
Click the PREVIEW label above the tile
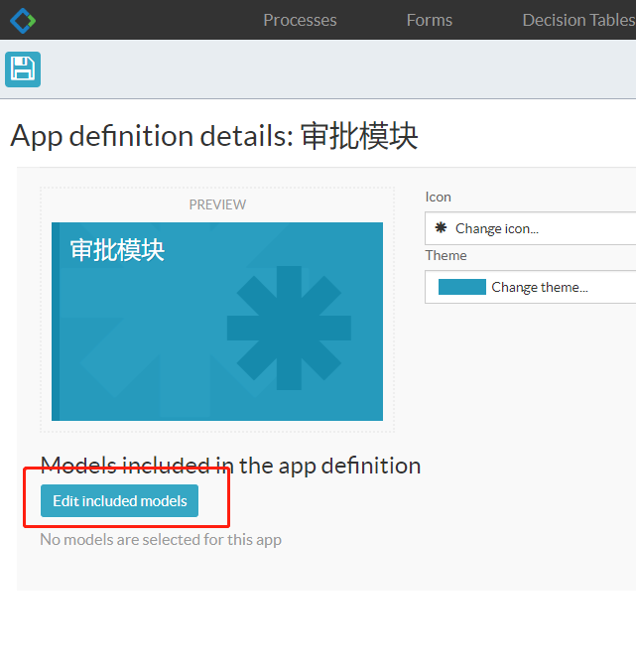click(217, 204)
